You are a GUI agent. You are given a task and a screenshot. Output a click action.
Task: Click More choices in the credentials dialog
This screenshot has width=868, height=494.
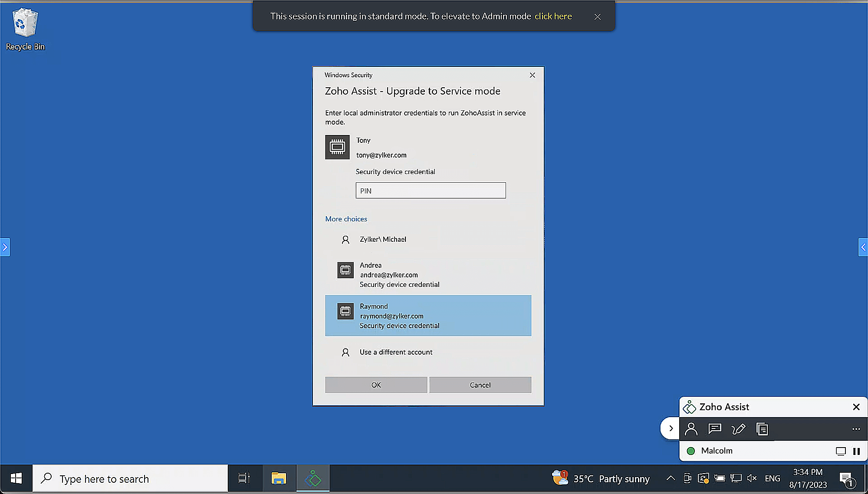pyautogui.click(x=346, y=219)
